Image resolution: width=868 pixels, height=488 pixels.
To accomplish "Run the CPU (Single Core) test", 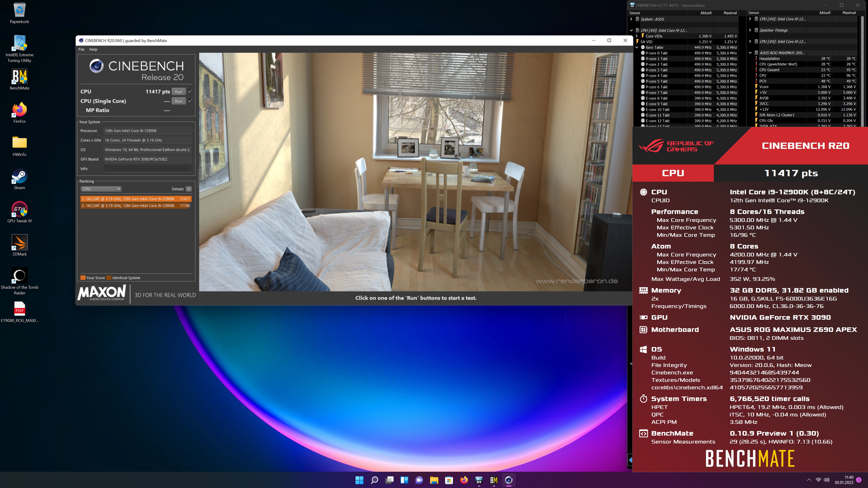I will click(179, 101).
